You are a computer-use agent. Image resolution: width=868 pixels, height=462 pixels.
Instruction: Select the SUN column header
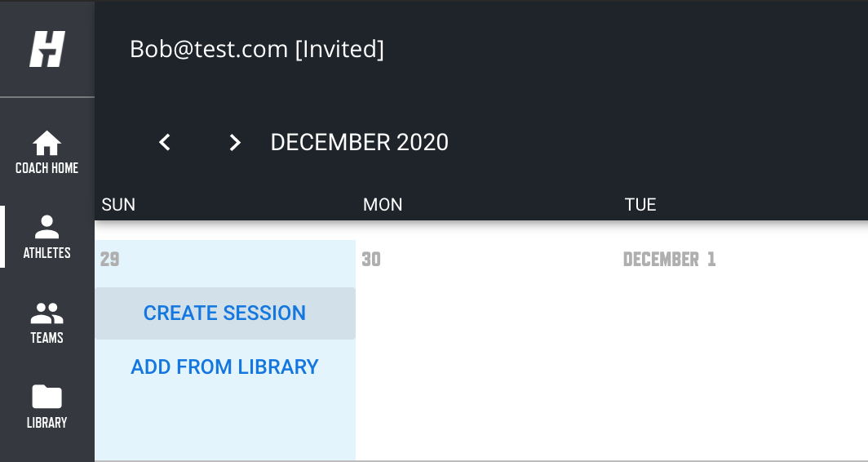click(118, 204)
